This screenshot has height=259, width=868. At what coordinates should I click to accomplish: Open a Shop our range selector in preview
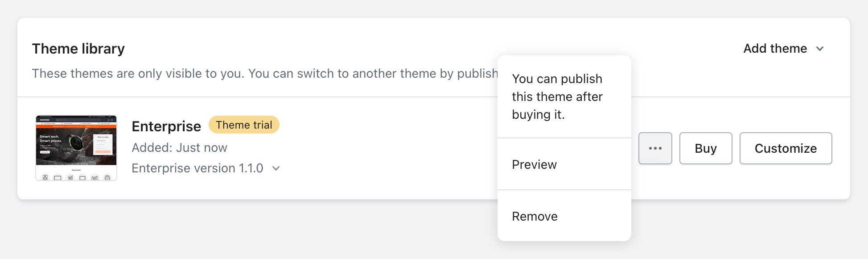pyautogui.click(x=103, y=141)
